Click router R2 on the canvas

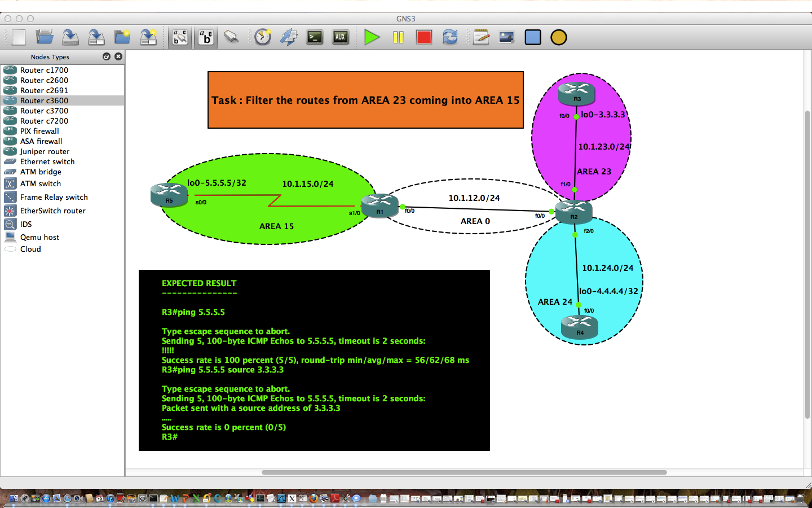(x=574, y=211)
